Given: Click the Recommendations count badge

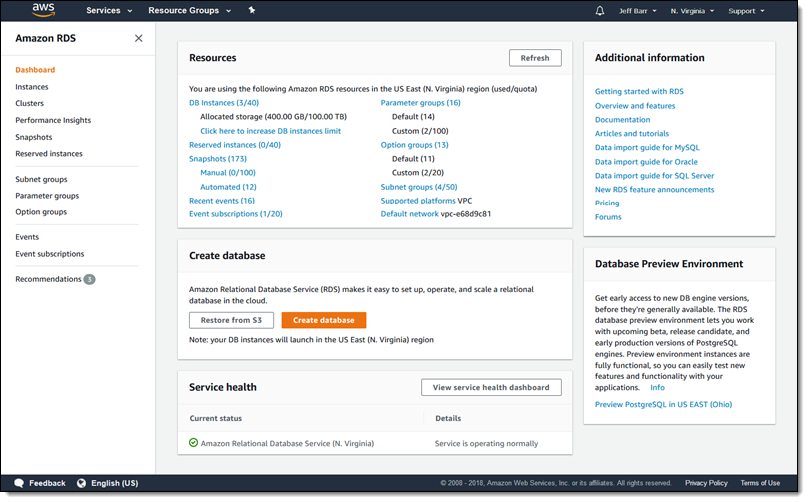Looking at the screenshot, I should pos(90,280).
